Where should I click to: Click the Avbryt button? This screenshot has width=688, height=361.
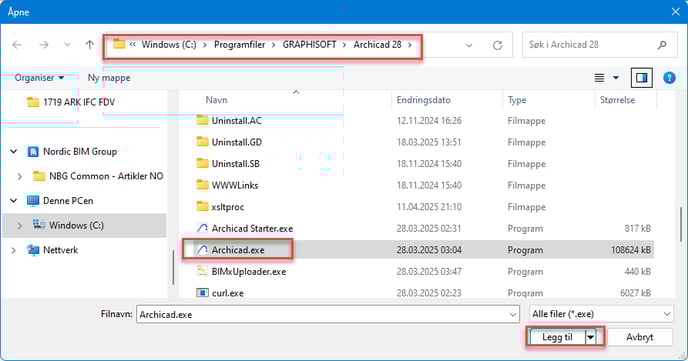click(640, 337)
